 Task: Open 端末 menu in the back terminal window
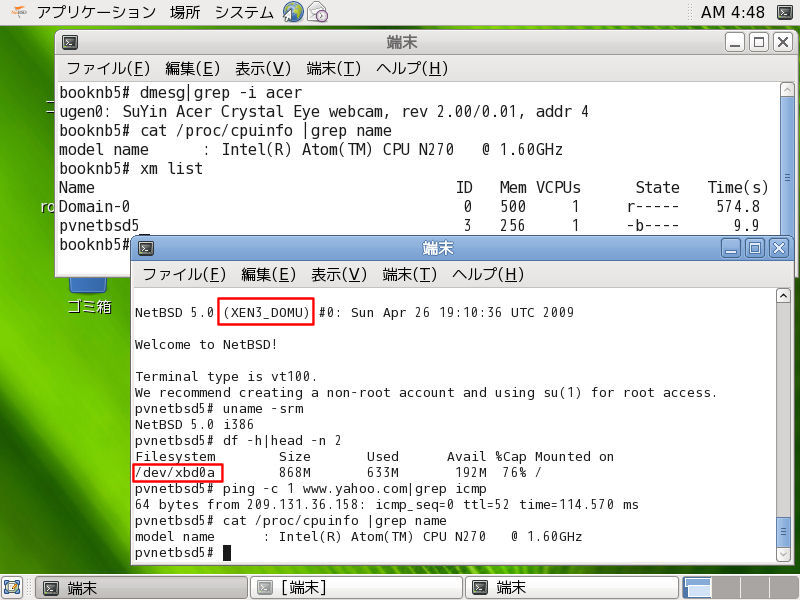334,68
